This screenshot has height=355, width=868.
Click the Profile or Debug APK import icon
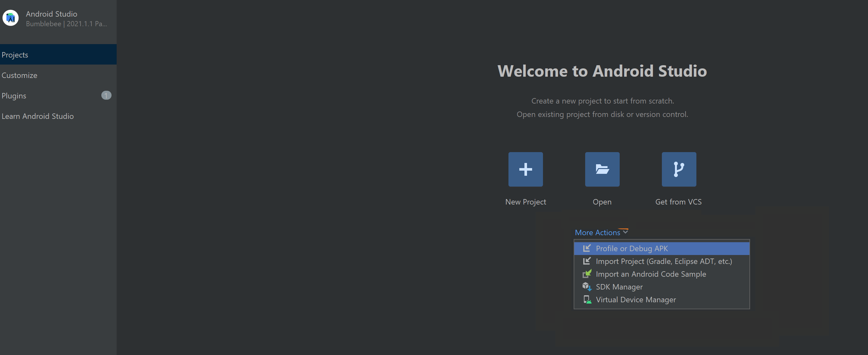pos(587,248)
